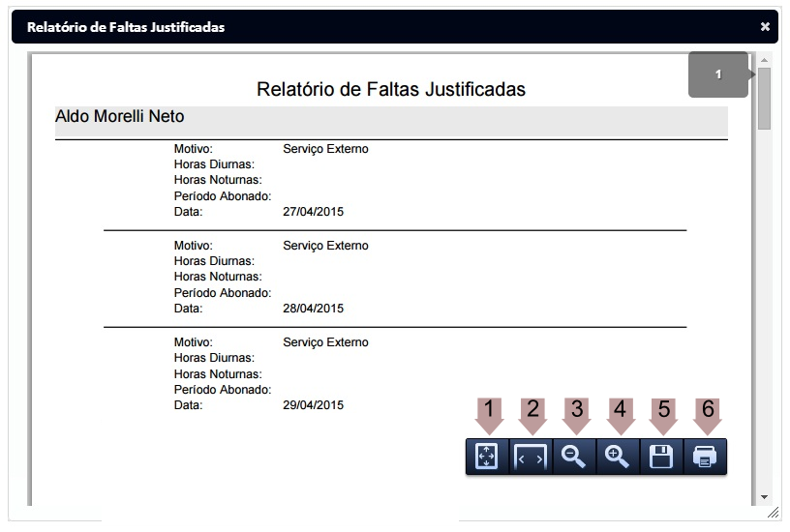Print the report using the printer icon
Image resolution: width=790 pixels, height=532 pixels.
pos(706,458)
